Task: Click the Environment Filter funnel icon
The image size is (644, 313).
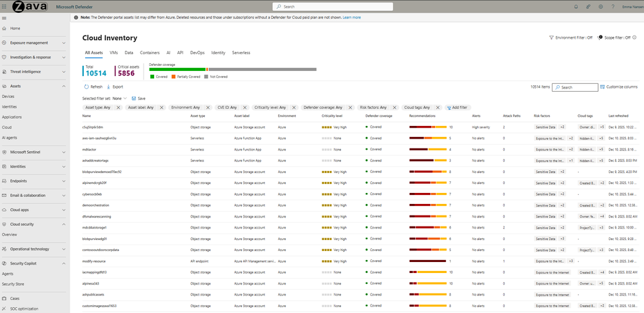Action: [x=551, y=37]
